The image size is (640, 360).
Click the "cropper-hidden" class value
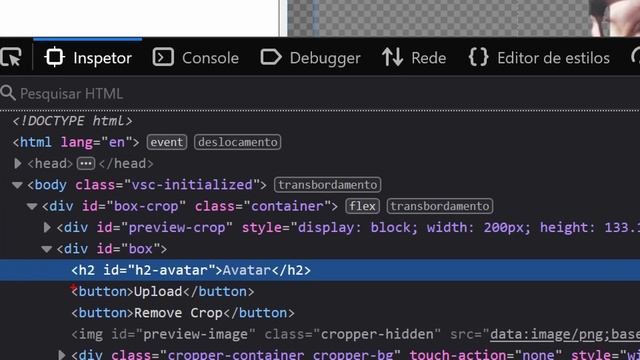point(377,334)
